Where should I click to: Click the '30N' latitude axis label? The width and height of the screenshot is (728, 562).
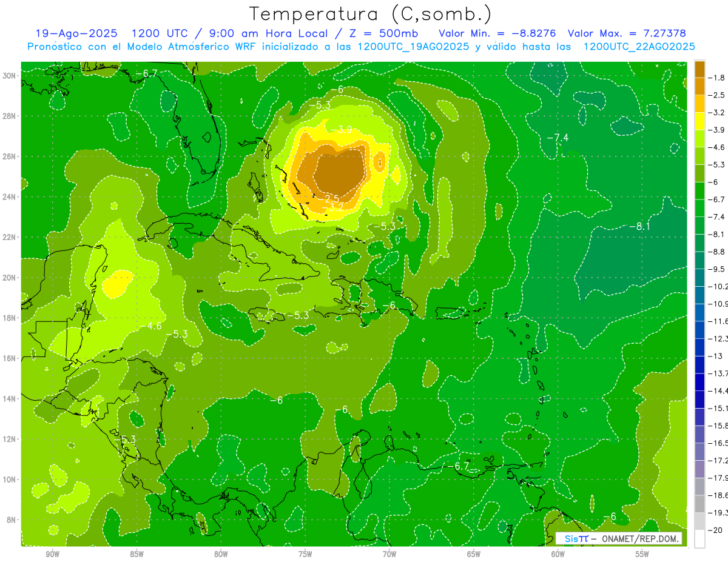[x=10, y=75]
